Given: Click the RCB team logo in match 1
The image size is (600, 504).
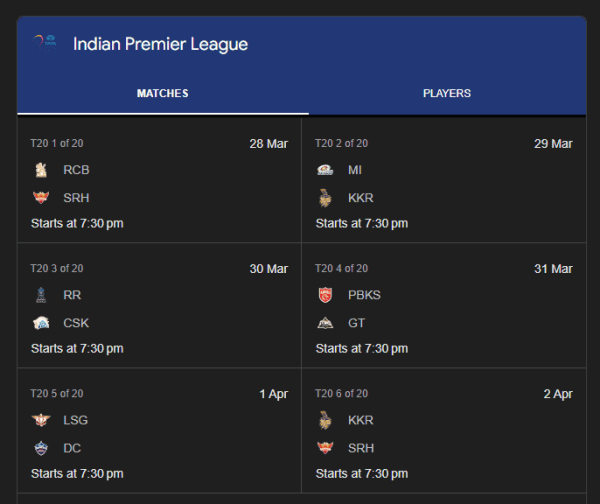Looking at the screenshot, I should (41, 170).
